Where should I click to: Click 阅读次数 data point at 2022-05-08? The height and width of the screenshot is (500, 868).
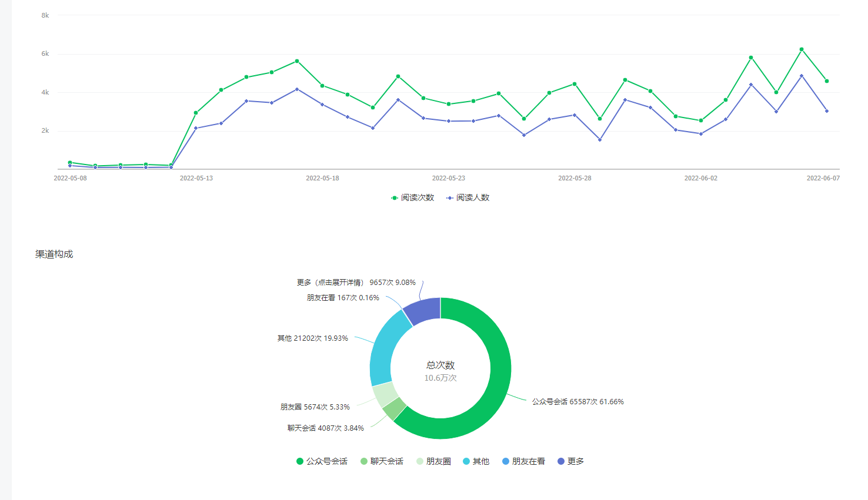pyautogui.click(x=70, y=162)
